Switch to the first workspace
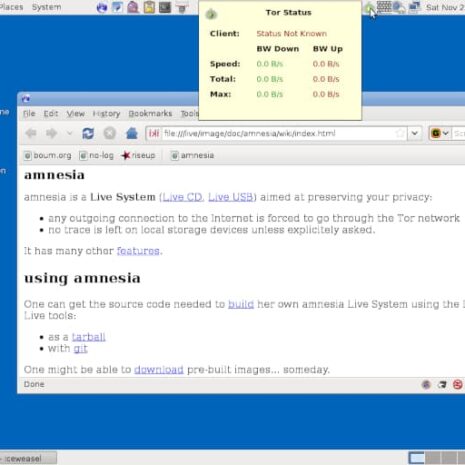465x465 pixels. (417, 458)
